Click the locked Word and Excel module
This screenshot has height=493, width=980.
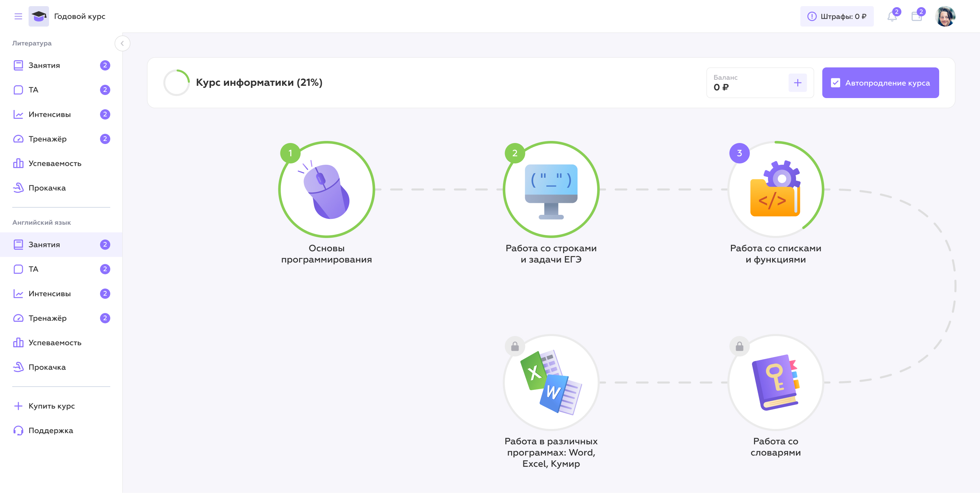tap(551, 383)
